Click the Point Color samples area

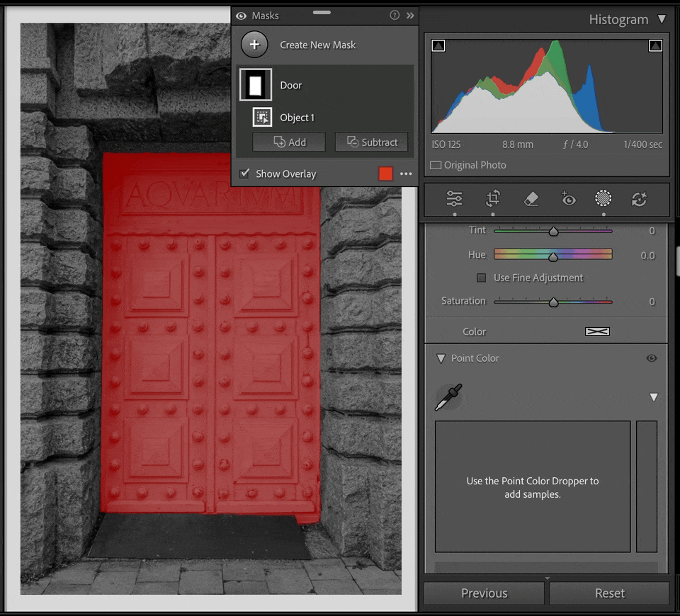tap(533, 486)
